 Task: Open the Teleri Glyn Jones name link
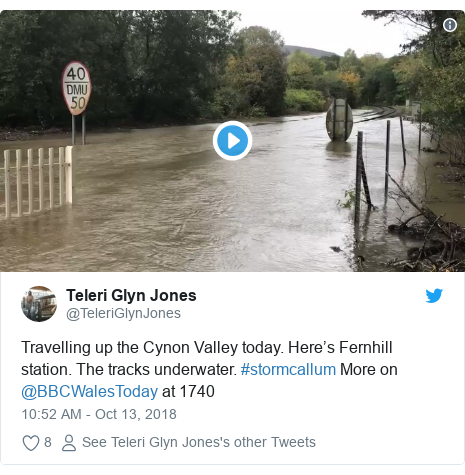(x=131, y=295)
